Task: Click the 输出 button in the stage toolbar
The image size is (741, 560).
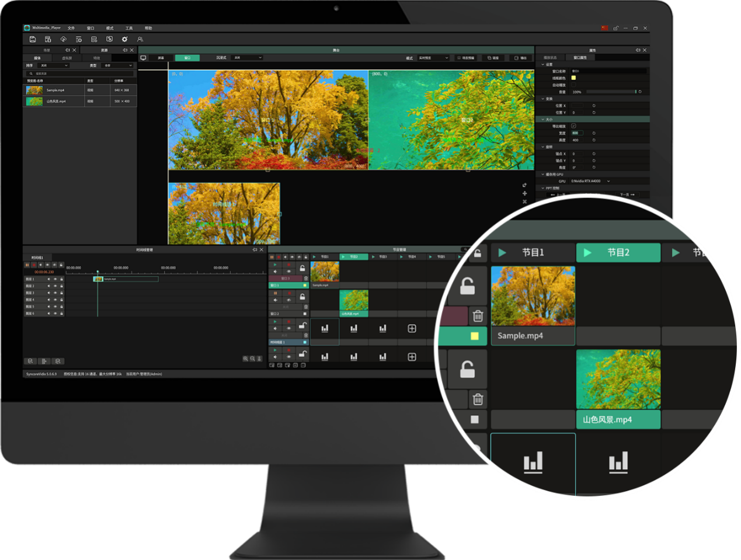Action: [x=520, y=58]
